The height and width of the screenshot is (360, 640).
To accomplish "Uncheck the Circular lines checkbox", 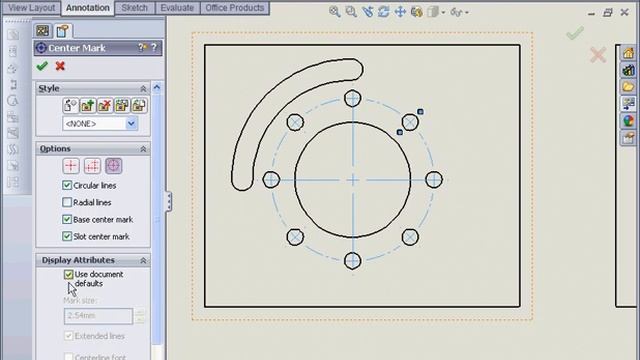I will (x=67, y=185).
